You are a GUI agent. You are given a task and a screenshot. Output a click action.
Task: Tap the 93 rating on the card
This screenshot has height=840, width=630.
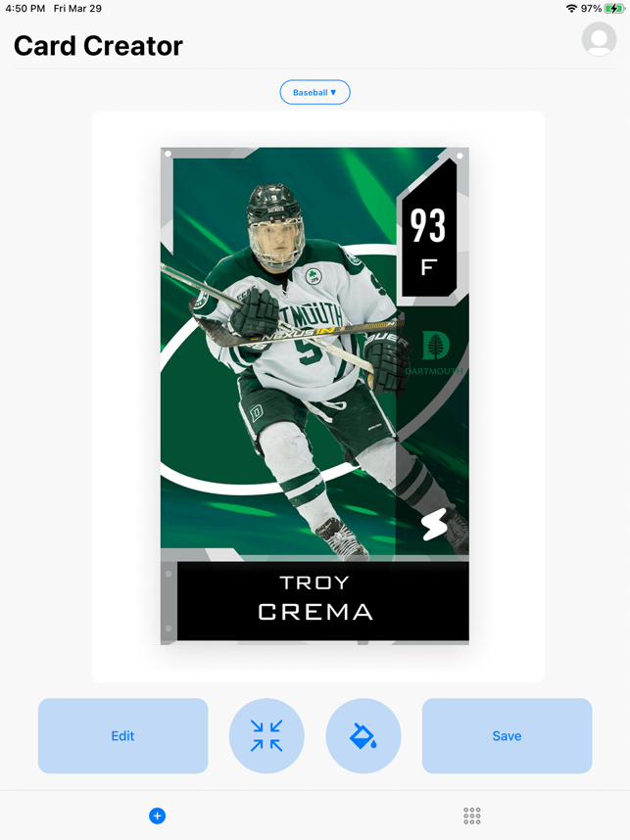tap(428, 225)
